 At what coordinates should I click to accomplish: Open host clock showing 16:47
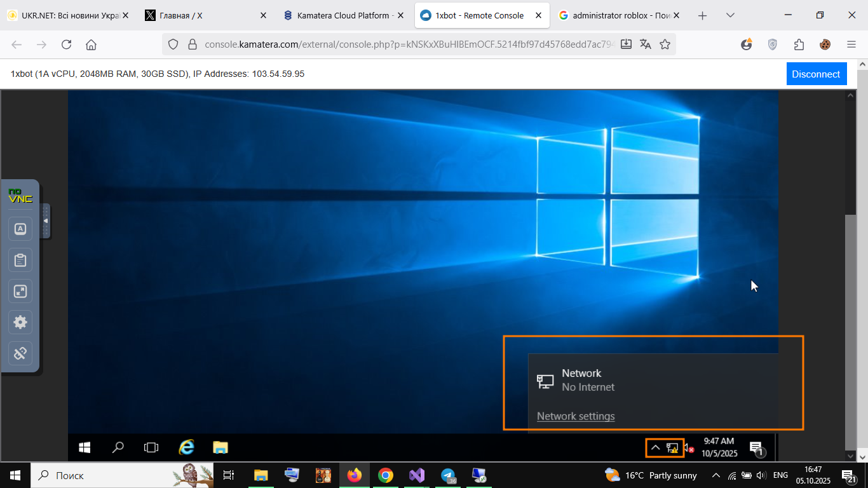pyautogui.click(x=814, y=475)
